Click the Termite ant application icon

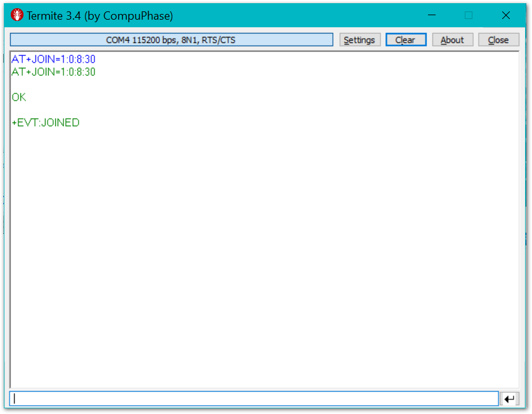coord(16,15)
